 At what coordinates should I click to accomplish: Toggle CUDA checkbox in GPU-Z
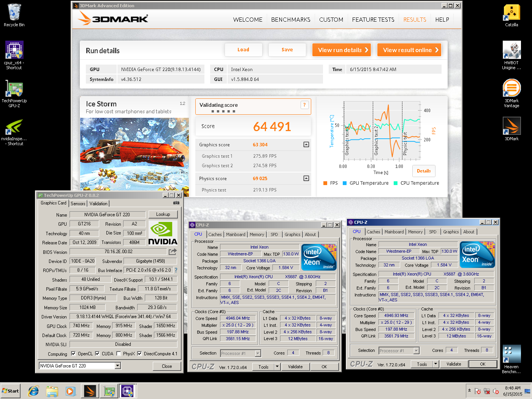click(97, 353)
